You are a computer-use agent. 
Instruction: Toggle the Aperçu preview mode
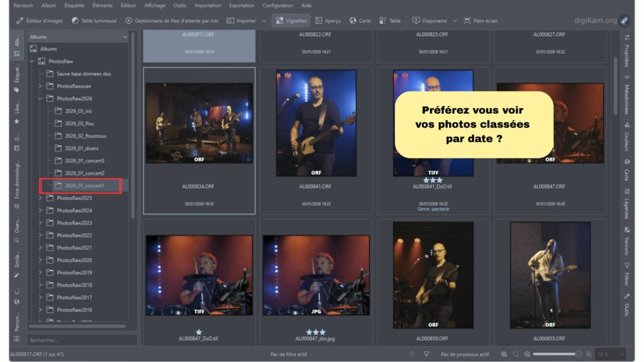coord(328,21)
